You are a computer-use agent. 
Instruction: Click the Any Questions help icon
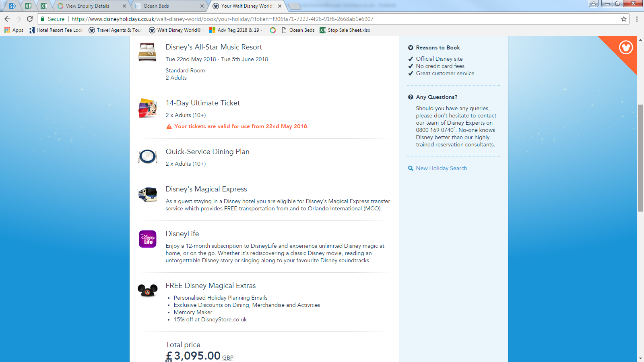click(411, 97)
